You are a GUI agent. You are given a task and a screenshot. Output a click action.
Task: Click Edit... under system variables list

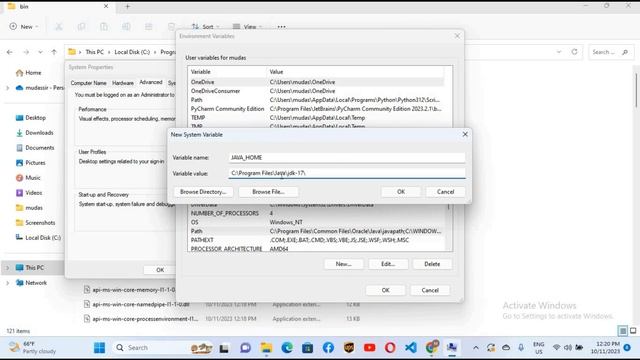(x=388, y=264)
